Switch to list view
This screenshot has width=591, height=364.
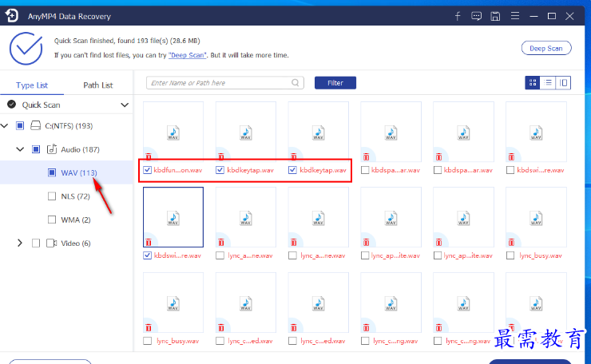click(548, 82)
